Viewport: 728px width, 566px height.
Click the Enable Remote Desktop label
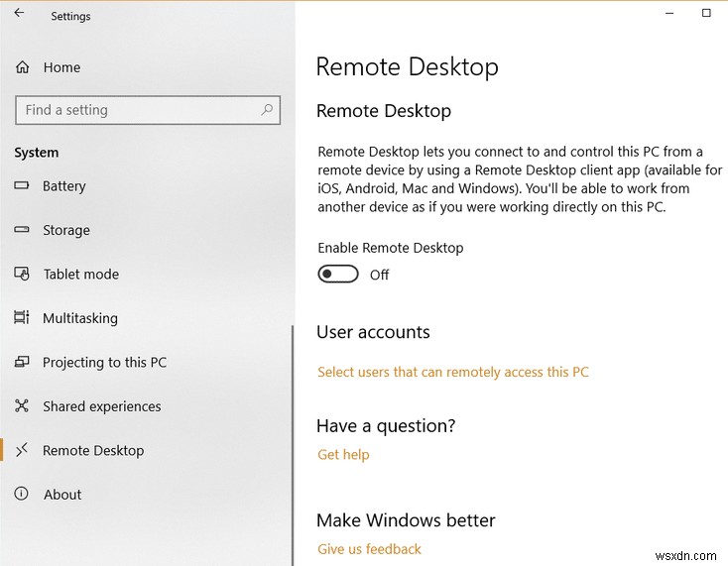point(391,248)
